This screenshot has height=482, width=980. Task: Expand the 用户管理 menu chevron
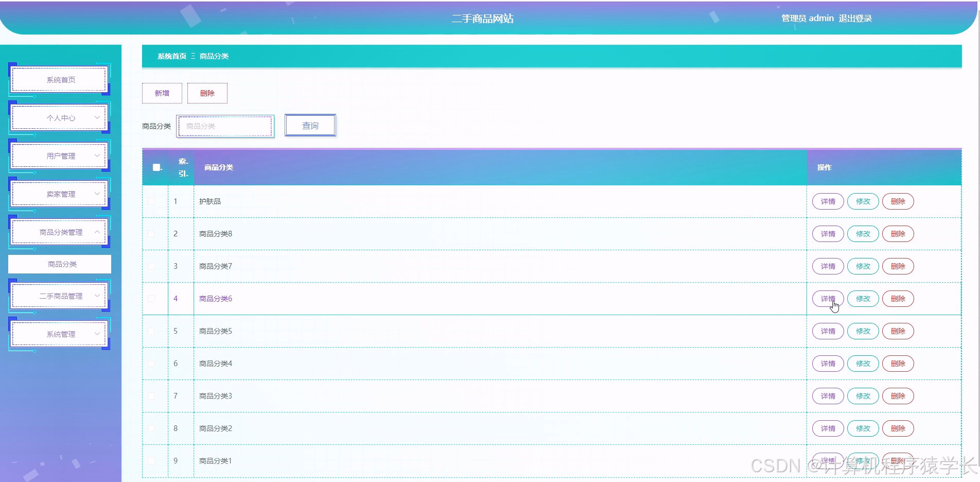tap(97, 156)
